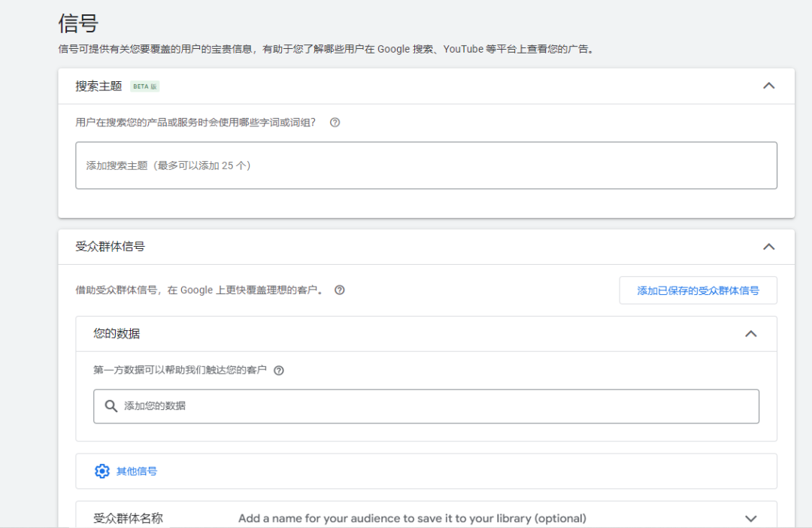Click the 受众群体名称 label
812x528 pixels.
[x=128, y=518]
